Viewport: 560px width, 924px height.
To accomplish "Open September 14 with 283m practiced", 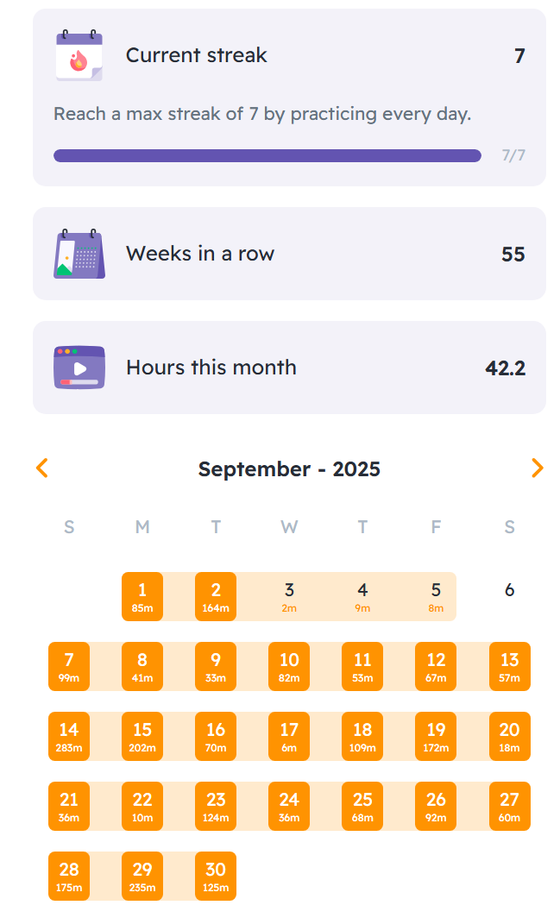I will [x=69, y=736].
